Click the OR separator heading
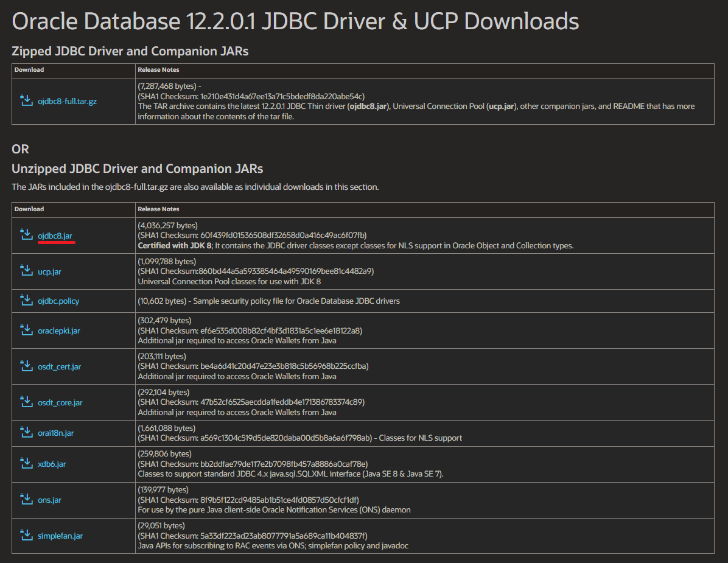 point(21,149)
